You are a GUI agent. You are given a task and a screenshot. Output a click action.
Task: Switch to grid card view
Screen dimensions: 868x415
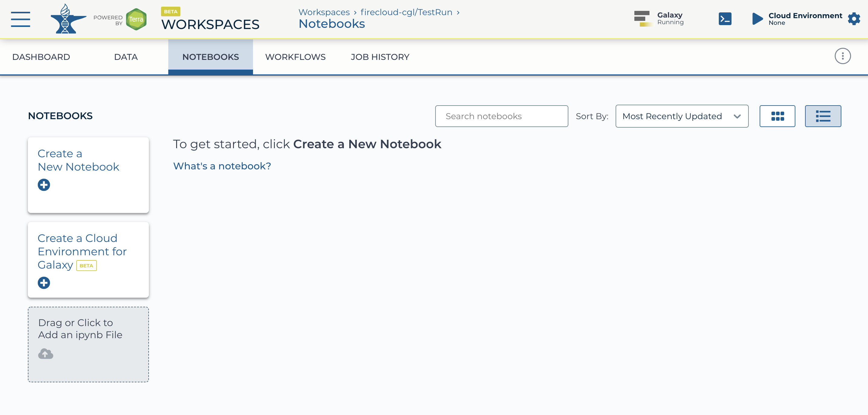tap(778, 116)
